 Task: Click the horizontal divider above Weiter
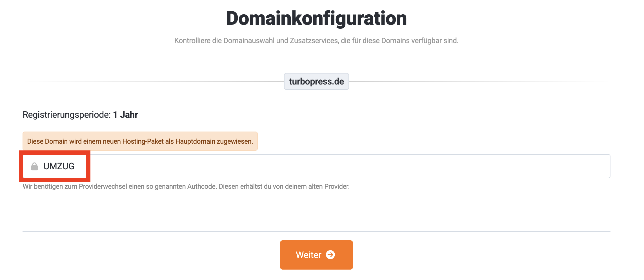click(316, 232)
